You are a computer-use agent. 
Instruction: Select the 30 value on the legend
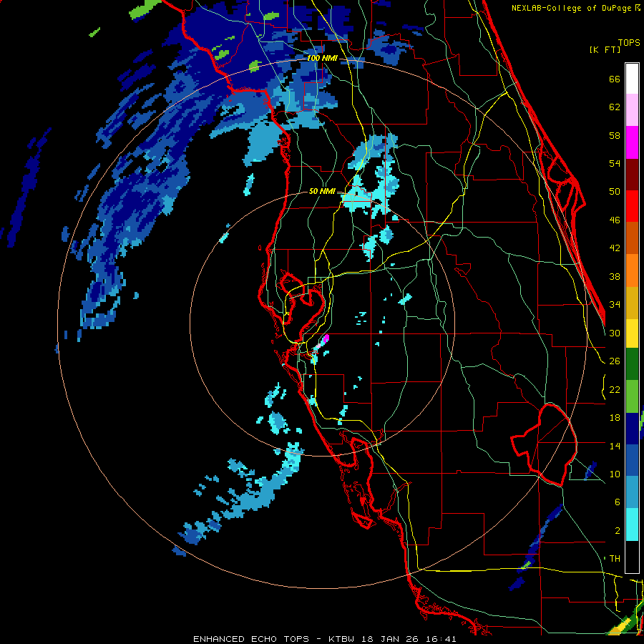click(x=615, y=333)
